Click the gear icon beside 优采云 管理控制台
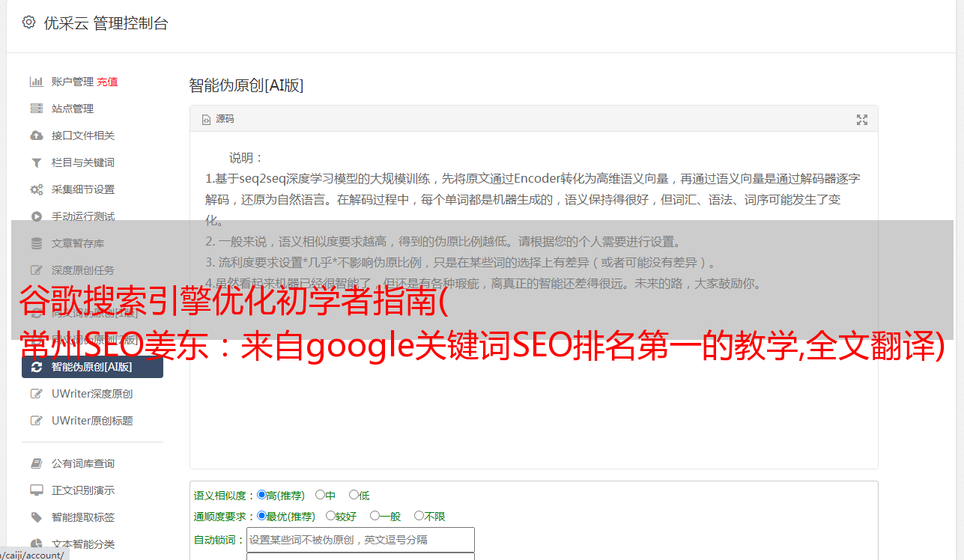The image size is (964, 560). tap(28, 22)
